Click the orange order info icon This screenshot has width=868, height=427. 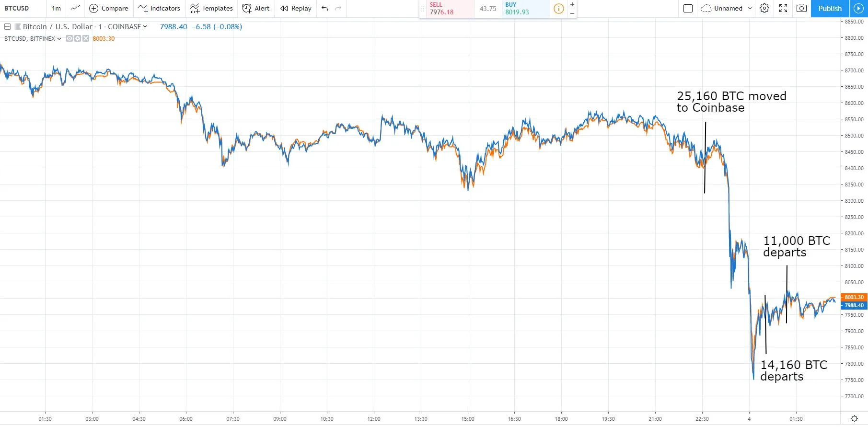tap(558, 9)
